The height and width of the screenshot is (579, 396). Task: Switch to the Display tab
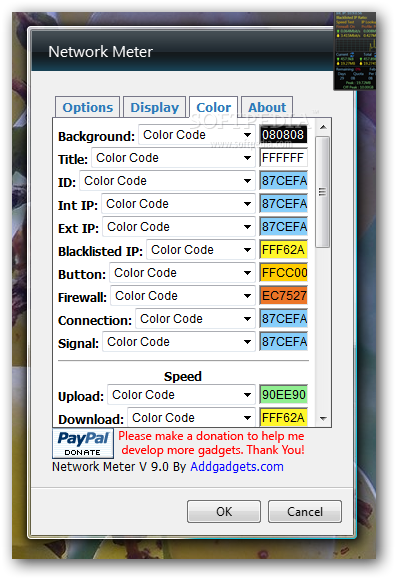pos(154,107)
